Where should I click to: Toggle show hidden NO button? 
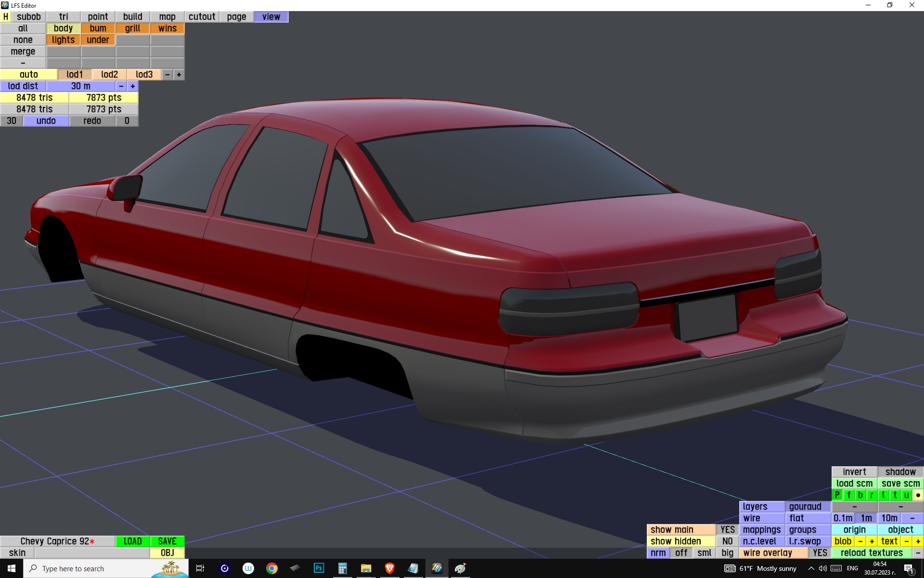(x=727, y=541)
